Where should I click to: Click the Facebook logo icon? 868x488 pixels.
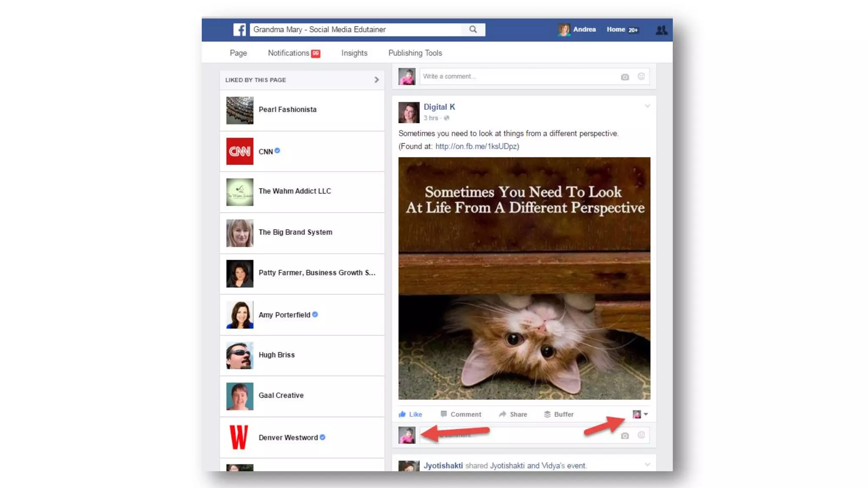tap(239, 30)
